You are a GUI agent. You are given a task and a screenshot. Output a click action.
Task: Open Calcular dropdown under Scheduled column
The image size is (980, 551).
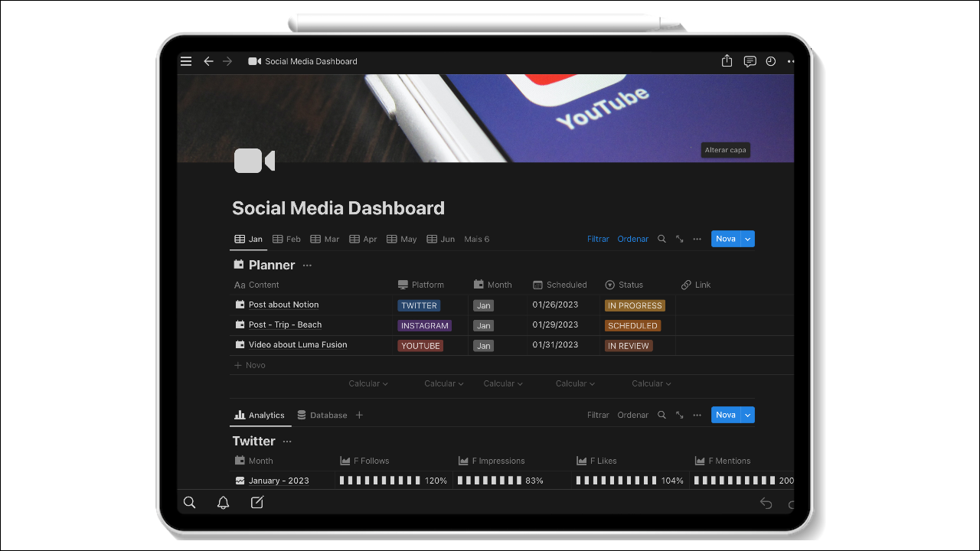tap(575, 383)
